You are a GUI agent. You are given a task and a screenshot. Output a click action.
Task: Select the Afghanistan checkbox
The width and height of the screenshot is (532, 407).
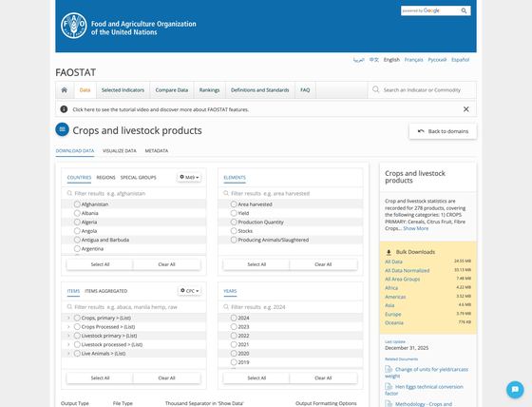point(77,204)
